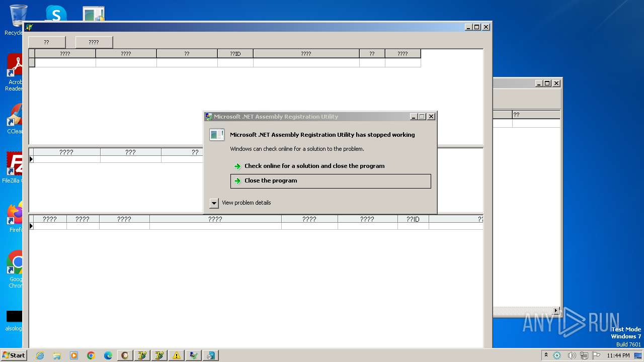Open the network status tray icon
This screenshot has width=644, height=362.
584,355
